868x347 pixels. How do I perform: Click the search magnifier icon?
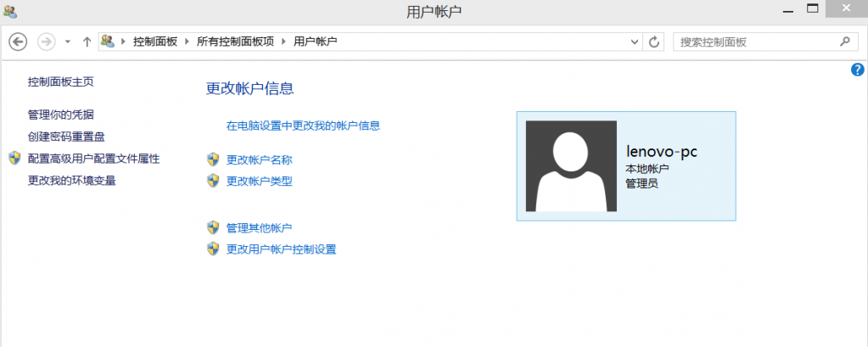[x=843, y=41]
